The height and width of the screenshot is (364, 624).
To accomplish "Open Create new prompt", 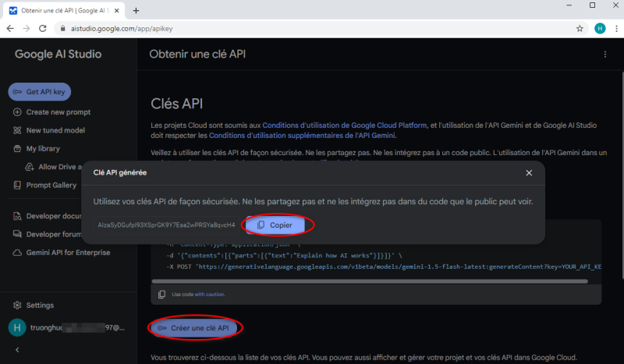I will coord(51,112).
